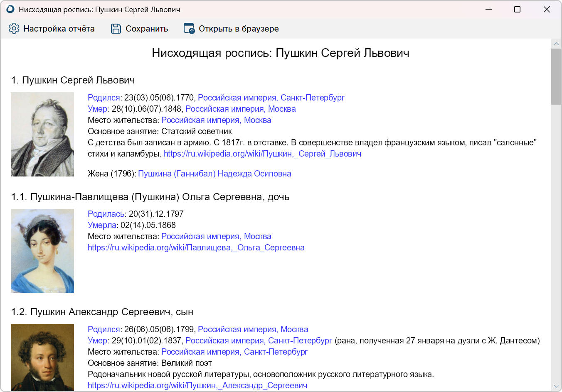Click note about duel with Ж. Дантесом
This screenshot has width=562, height=392.
point(437,341)
